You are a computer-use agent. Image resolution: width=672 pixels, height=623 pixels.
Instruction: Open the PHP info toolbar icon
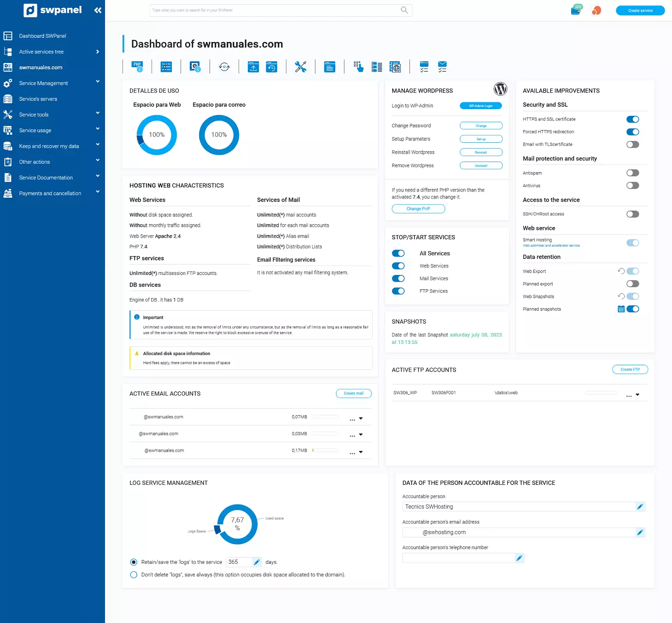137,67
